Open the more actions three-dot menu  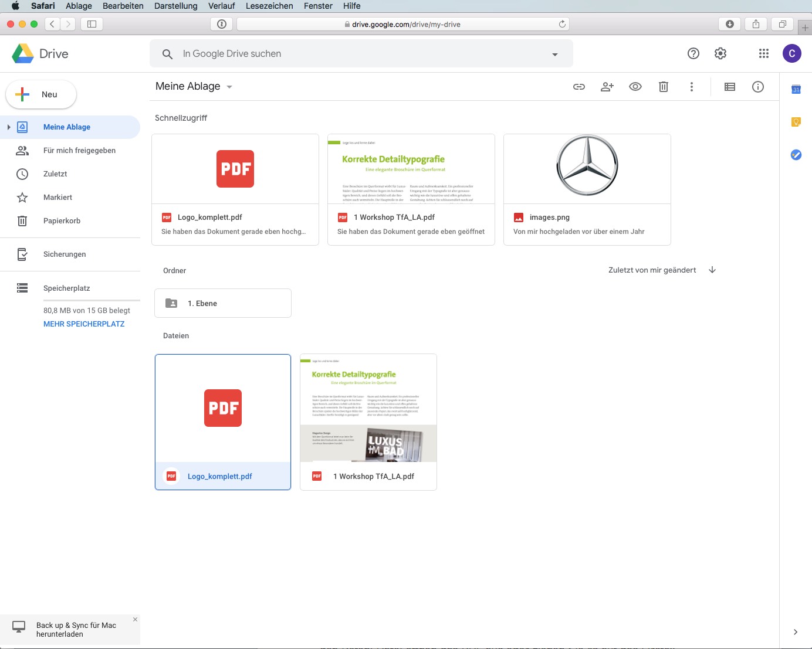point(692,87)
